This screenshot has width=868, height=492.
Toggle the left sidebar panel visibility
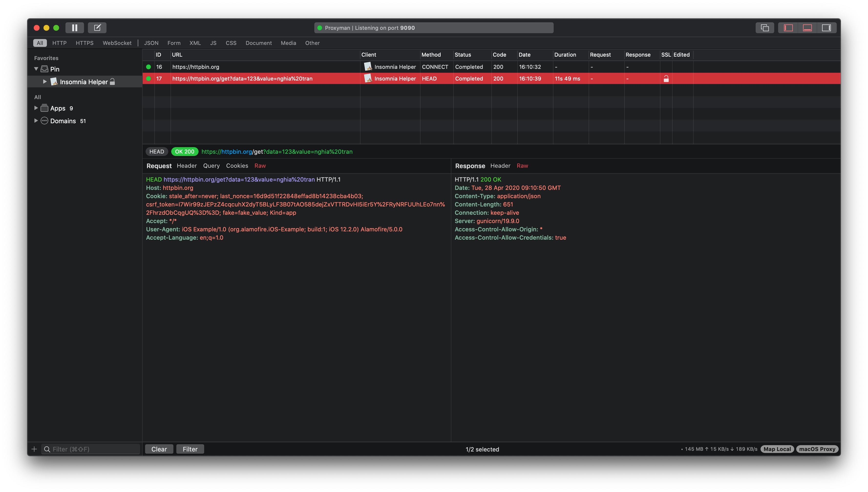[x=788, y=27]
